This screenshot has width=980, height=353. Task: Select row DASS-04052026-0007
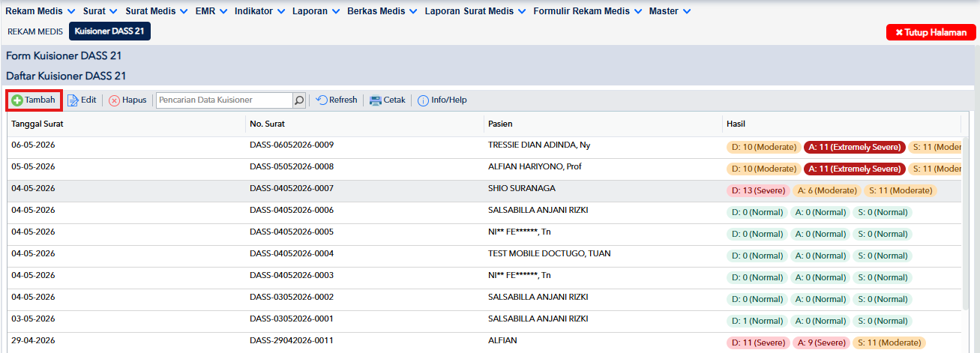[484, 190]
